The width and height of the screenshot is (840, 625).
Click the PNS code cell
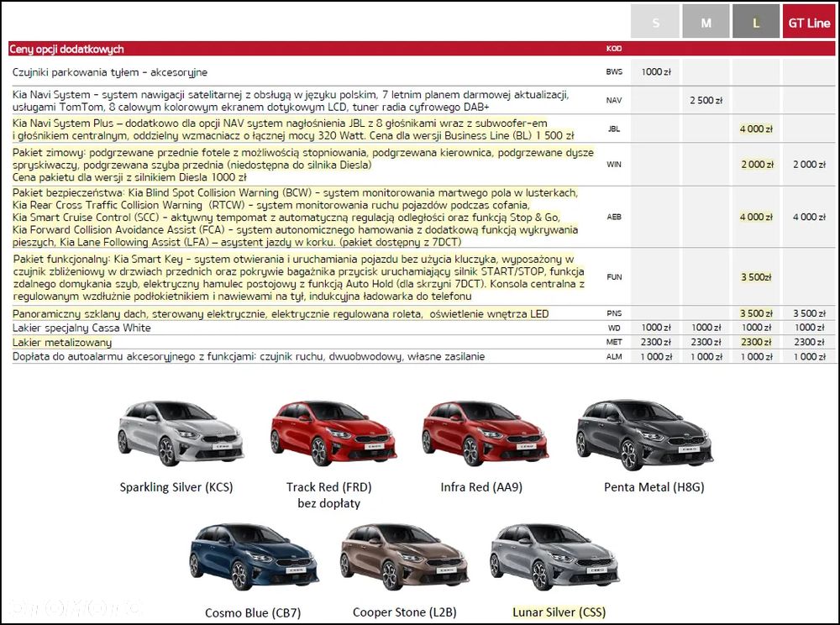614,313
